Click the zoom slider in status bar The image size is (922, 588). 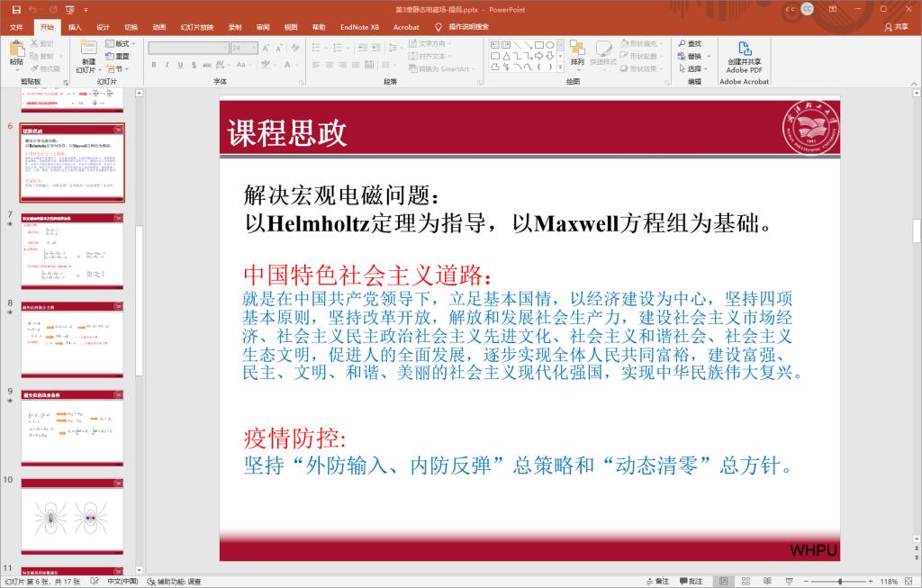tap(839, 581)
